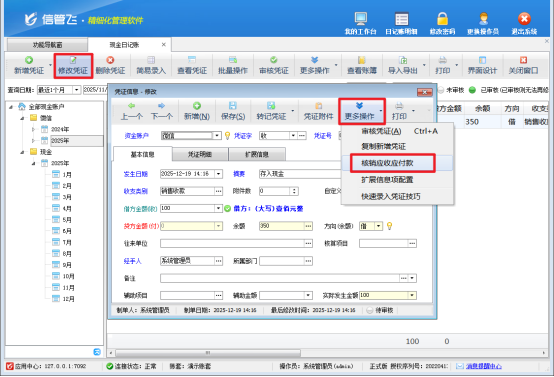Select the 已审核 radio filter

tap(472, 90)
